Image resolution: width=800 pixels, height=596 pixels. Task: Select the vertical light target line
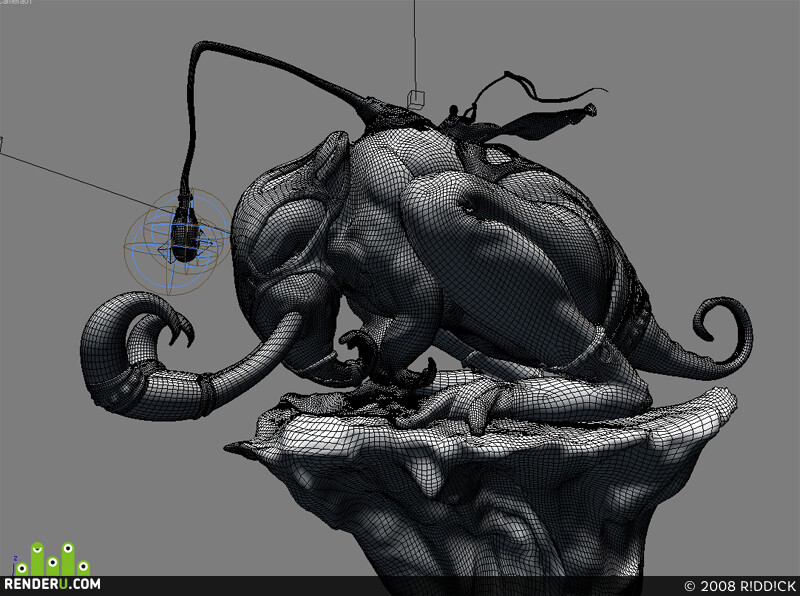coord(414,46)
